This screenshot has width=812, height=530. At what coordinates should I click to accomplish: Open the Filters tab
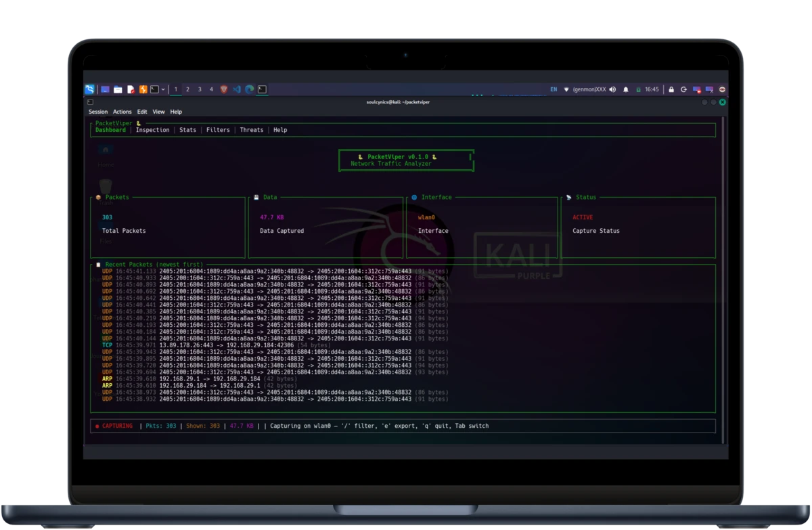[x=218, y=130]
